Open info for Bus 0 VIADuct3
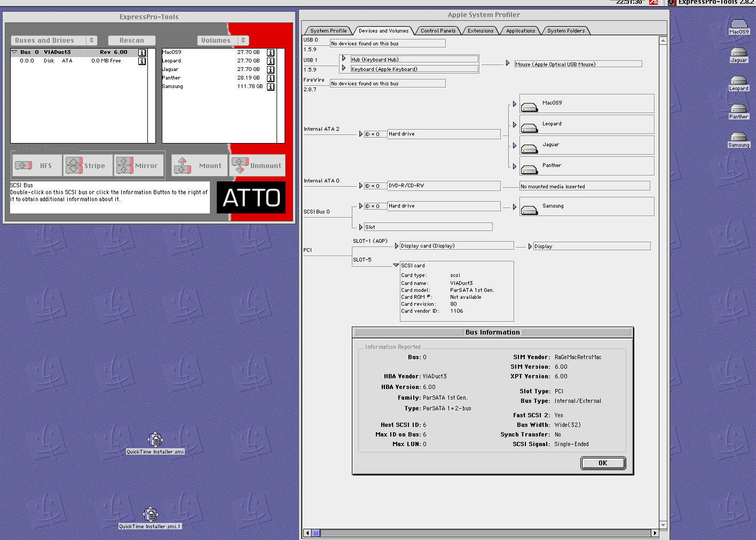The width and height of the screenshot is (756, 540). click(142, 52)
